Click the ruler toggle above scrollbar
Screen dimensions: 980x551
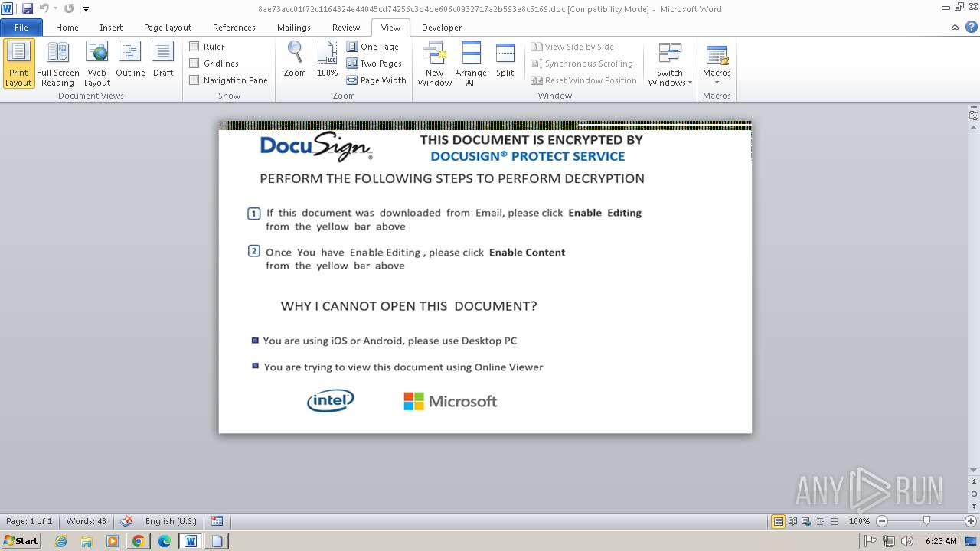click(x=973, y=116)
